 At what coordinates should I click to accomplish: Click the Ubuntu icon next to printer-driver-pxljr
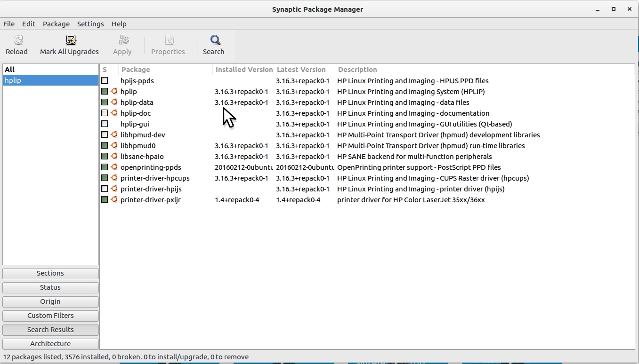(x=114, y=200)
